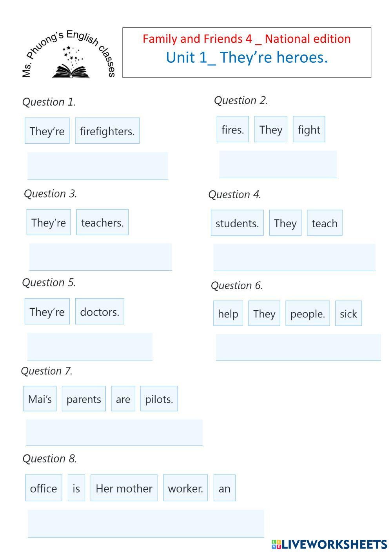Click the 'office' word tile

tap(44, 488)
